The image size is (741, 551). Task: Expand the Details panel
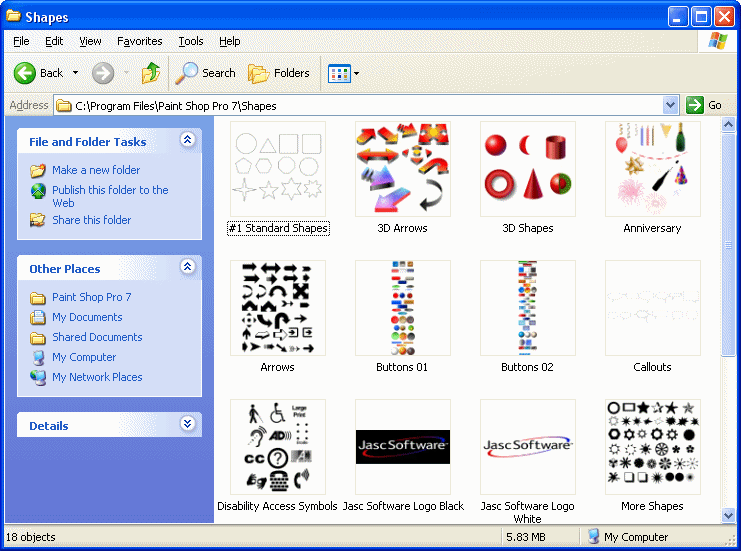click(x=188, y=424)
